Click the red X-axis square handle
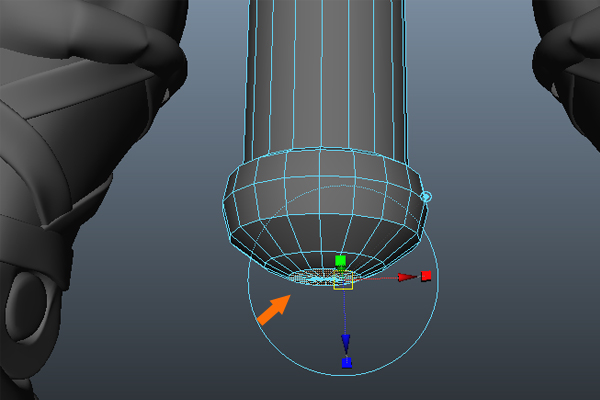600x400 pixels. (426, 276)
